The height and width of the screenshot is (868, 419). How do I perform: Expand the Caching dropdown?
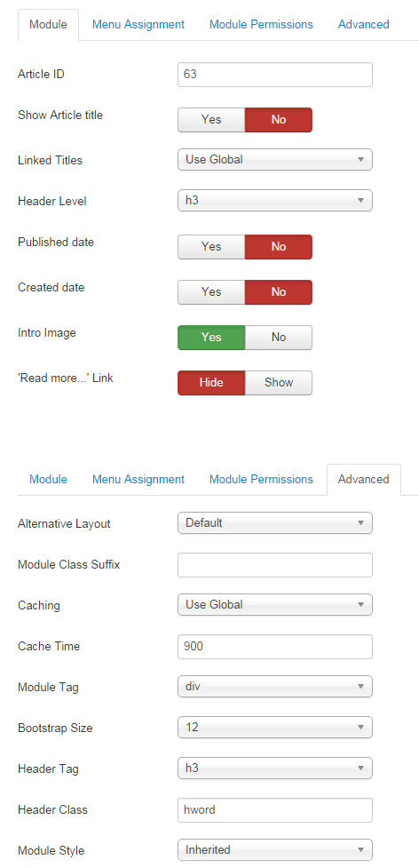(274, 604)
